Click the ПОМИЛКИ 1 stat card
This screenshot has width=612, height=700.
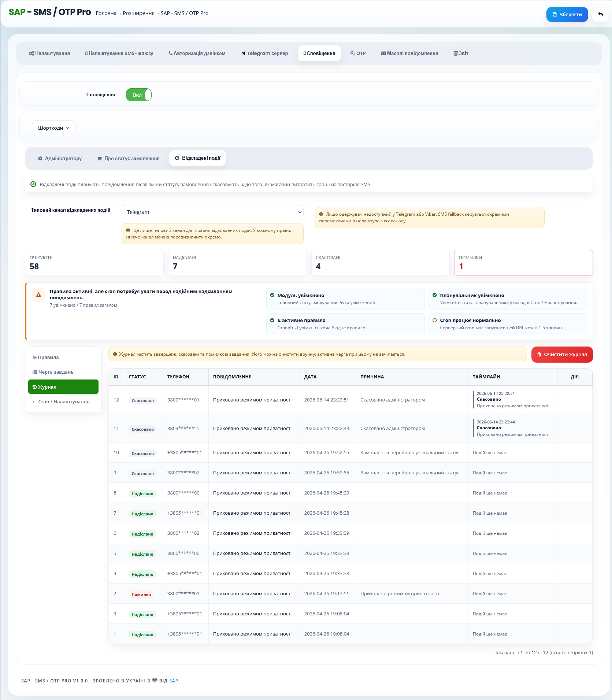click(523, 263)
